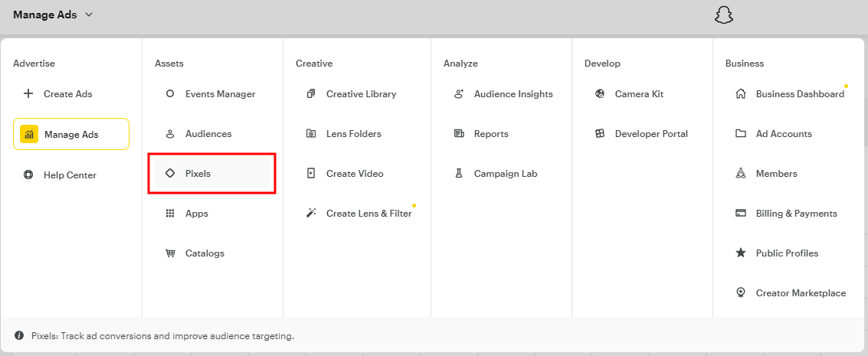Open Events Manager
The width and height of the screenshot is (868, 356).
click(220, 94)
